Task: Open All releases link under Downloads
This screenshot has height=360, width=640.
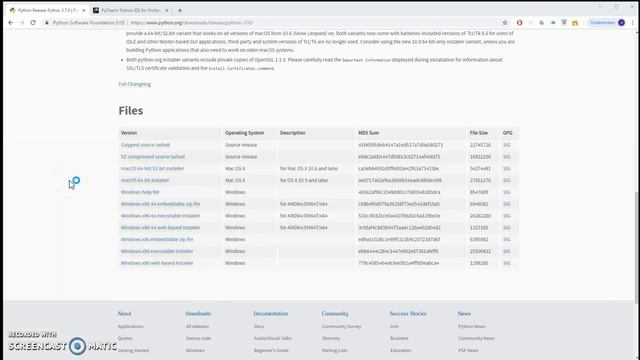Action: point(198,327)
